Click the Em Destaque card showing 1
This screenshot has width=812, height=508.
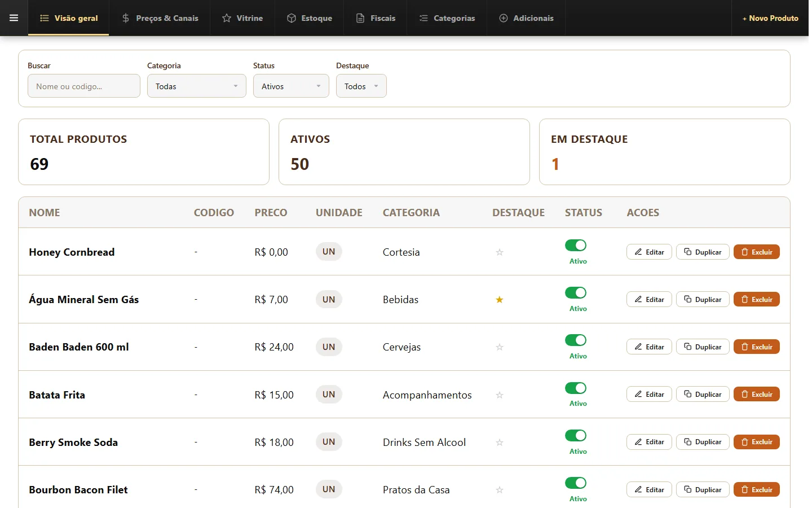(x=665, y=152)
